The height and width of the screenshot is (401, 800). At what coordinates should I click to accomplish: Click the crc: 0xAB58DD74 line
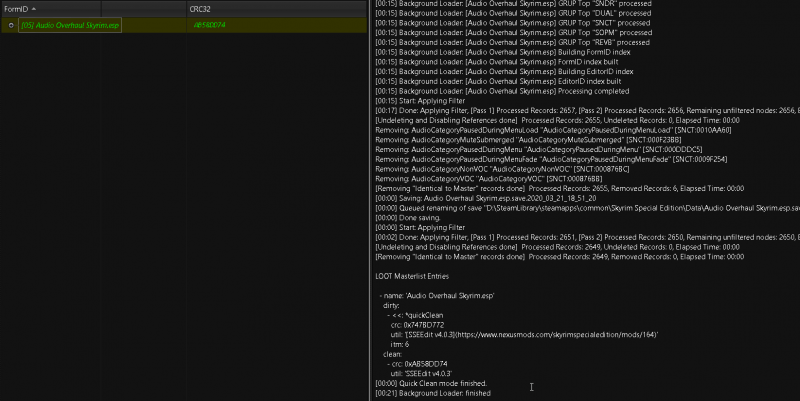click(x=417, y=364)
